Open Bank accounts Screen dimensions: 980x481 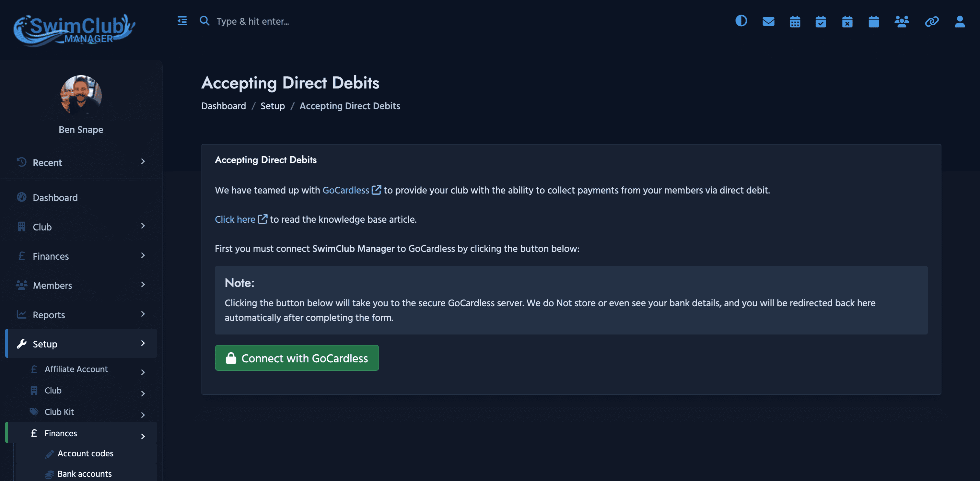tap(85, 474)
